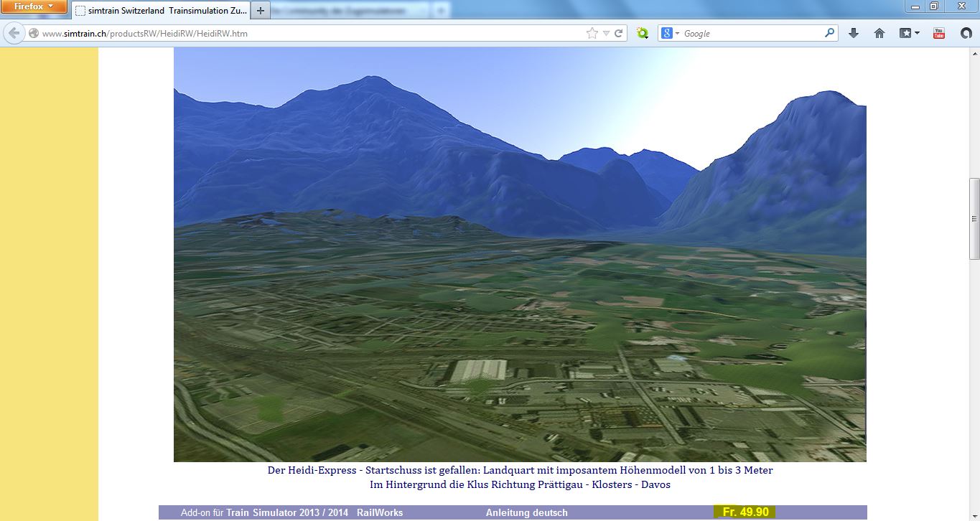Click the Landquart mountain landscape image
980x521 pixels.
[x=520, y=255]
